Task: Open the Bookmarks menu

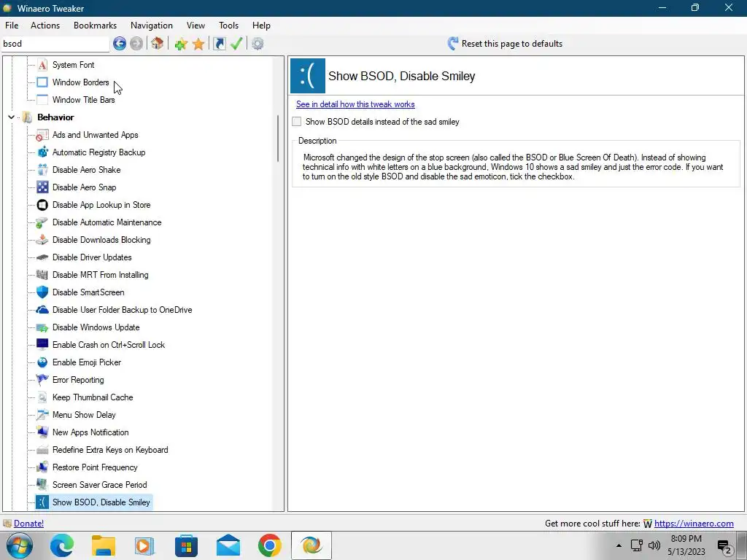Action: 96,26
